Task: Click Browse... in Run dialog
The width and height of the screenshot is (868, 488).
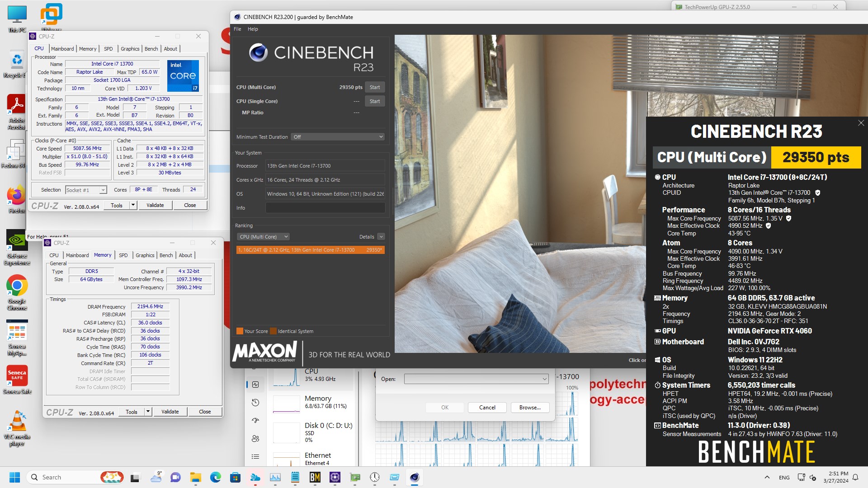Action: point(530,408)
